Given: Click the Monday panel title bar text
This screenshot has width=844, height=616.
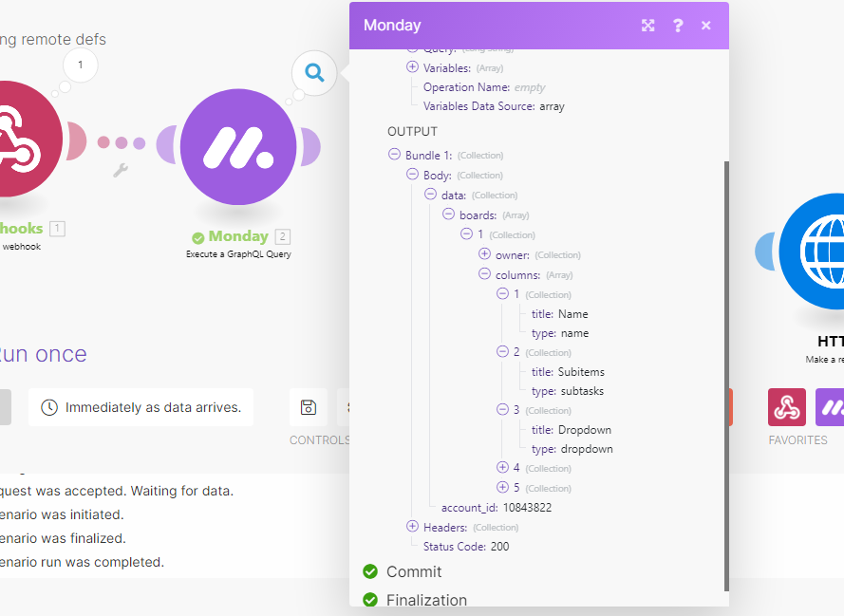Looking at the screenshot, I should [392, 26].
